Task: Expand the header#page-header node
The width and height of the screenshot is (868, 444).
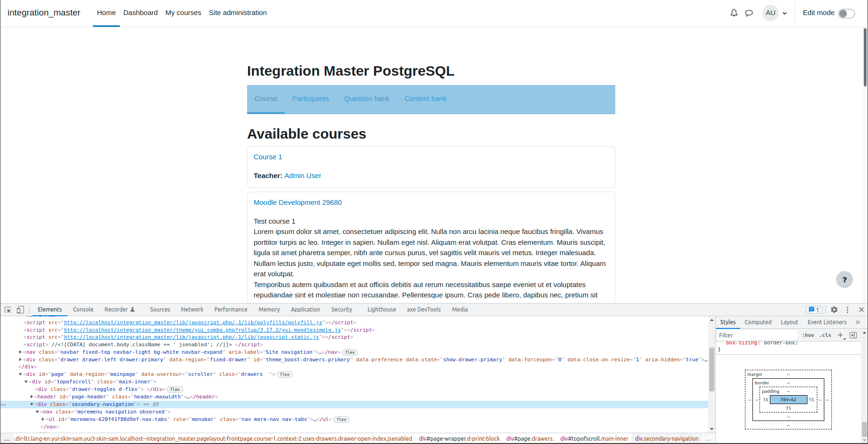Action: [x=32, y=397]
